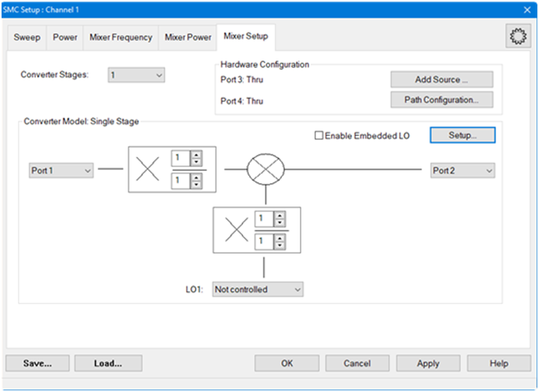Click the 'Converter Model: Single Stage' heading
539x392 pixels.
(x=81, y=121)
